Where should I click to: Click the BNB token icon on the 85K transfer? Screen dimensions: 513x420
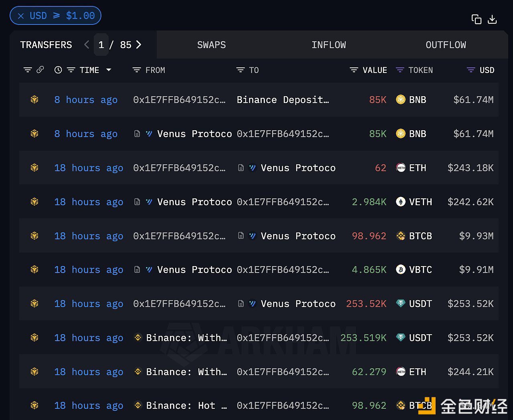pos(401,100)
